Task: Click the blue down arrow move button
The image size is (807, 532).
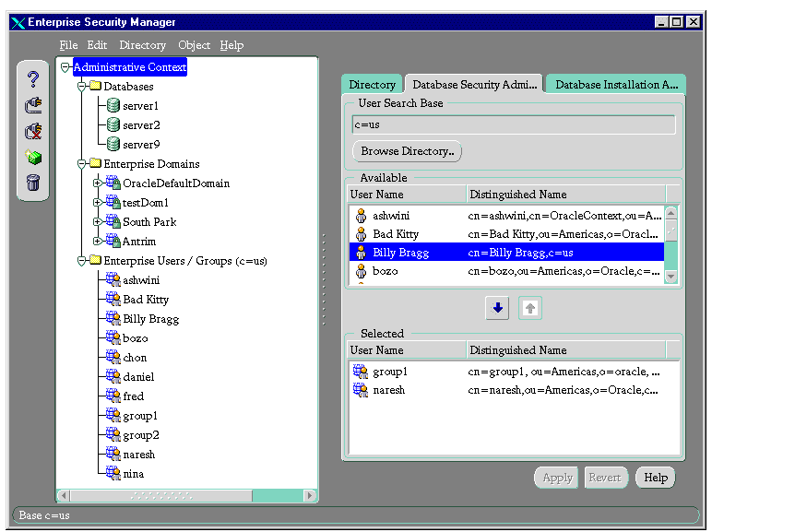Action: tap(497, 309)
